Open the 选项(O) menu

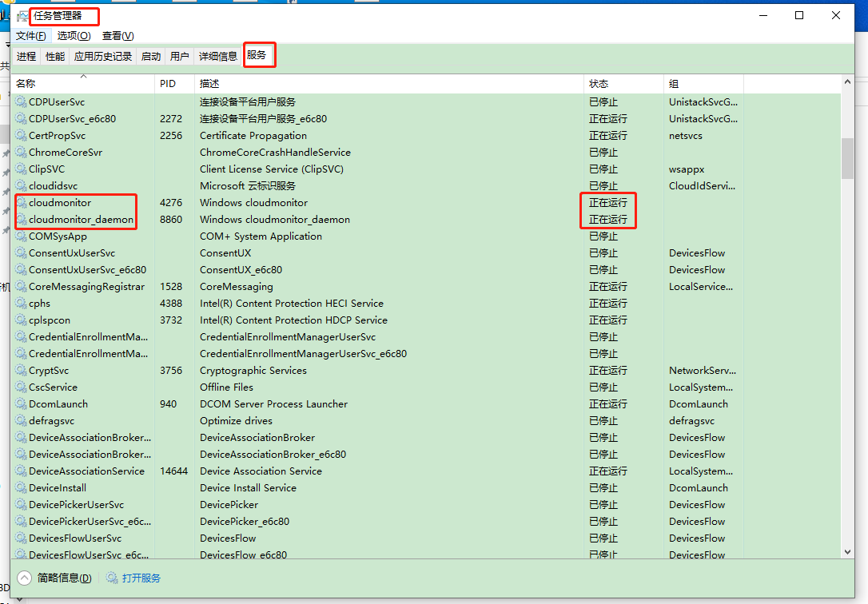pos(74,35)
